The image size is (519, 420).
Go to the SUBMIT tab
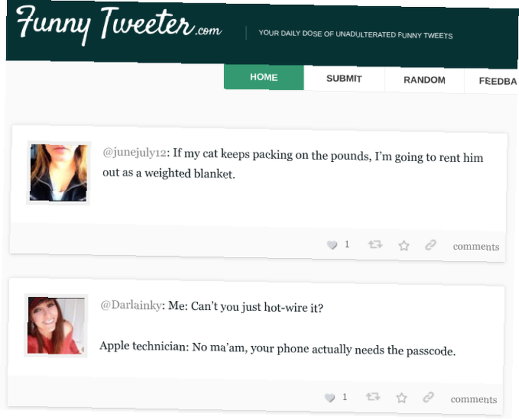pos(344,79)
